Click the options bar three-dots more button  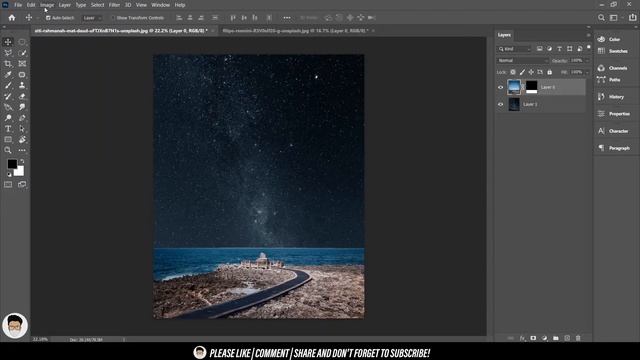287,18
